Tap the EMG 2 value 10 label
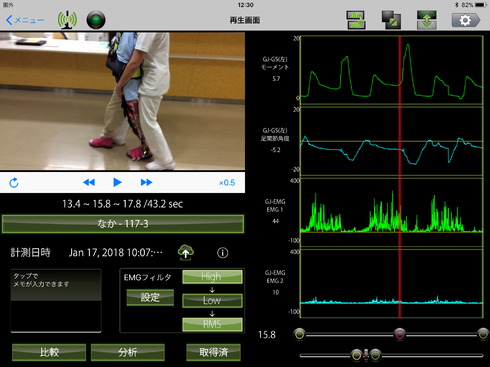 coord(275,292)
